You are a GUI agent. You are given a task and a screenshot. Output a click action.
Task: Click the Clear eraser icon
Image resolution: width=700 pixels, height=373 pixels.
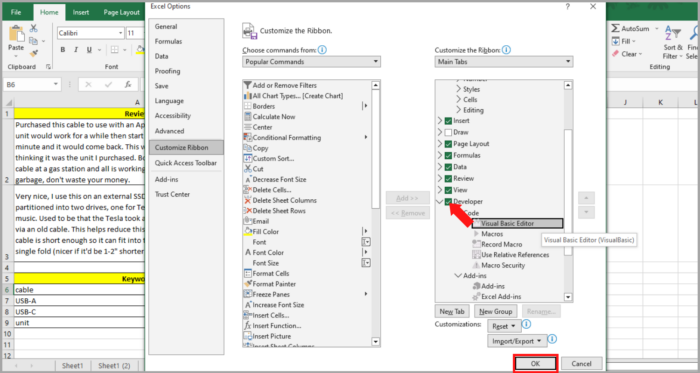tap(616, 54)
